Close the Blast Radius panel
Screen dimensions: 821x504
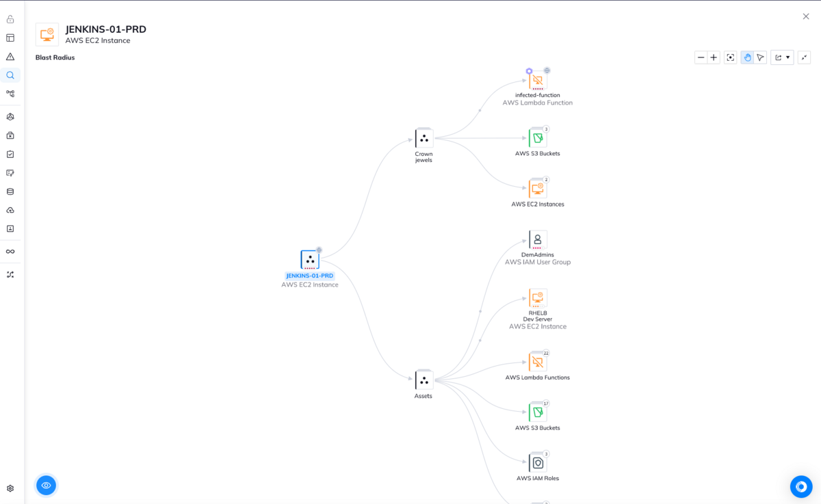(x=806, y=16)
